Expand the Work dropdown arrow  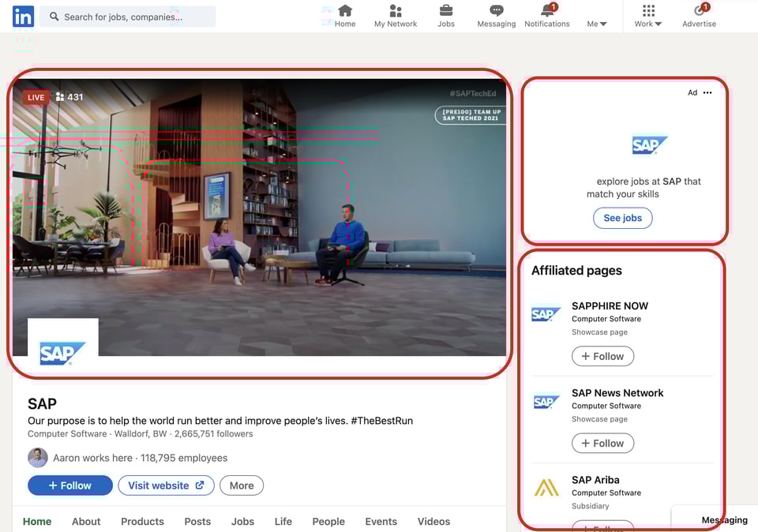point(658,24)
